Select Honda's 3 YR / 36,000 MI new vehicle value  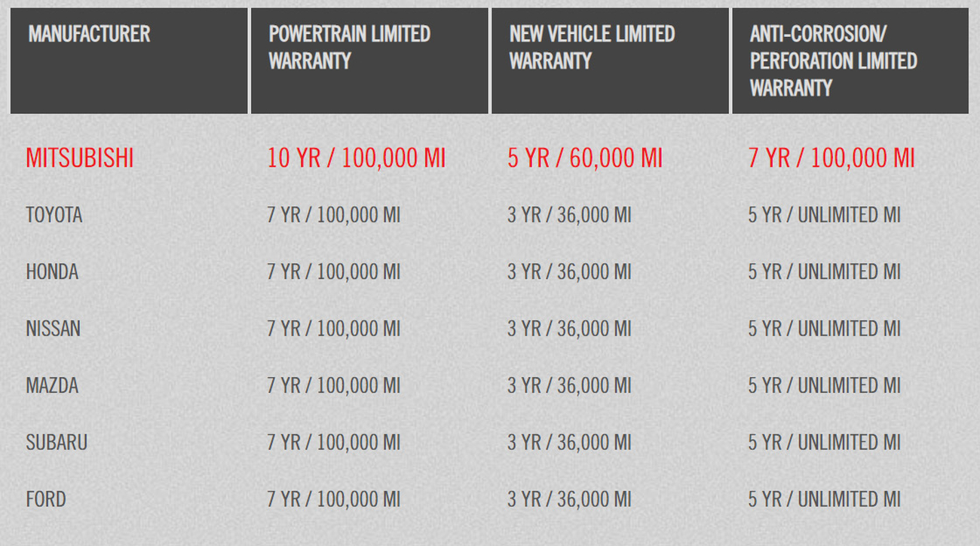click(x=569, y=271)
